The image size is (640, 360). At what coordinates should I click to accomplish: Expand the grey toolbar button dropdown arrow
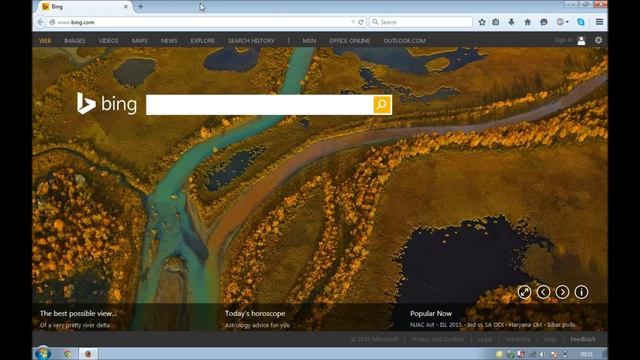click(x=567, y=22)
